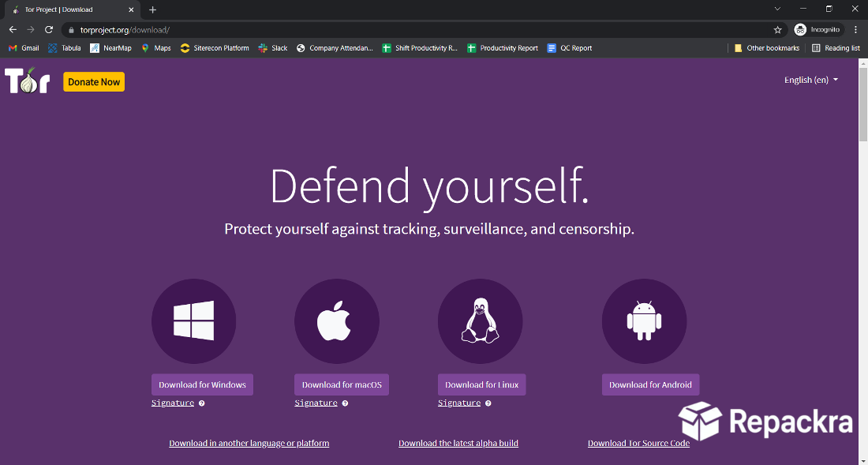Open the Productivity Report bookmark
The width and height of the screenshot is (868, 465).
(x=502, y=48)
